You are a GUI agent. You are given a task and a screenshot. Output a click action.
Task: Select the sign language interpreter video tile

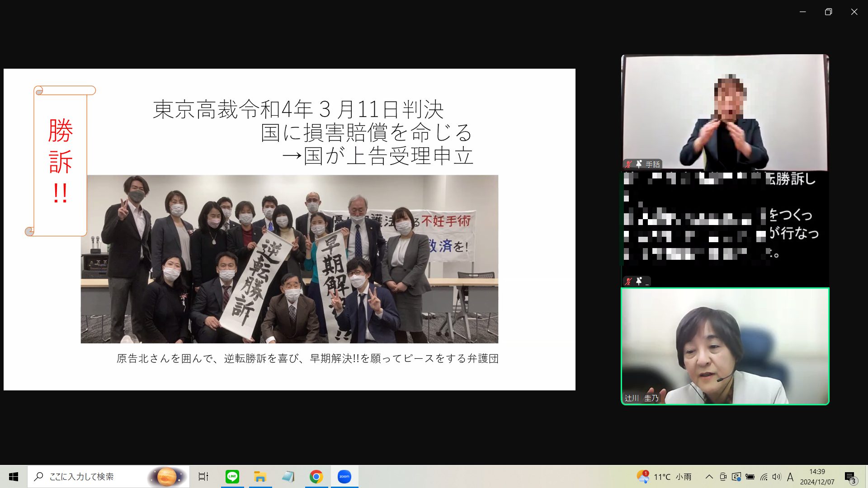click(x=725, y=112)
